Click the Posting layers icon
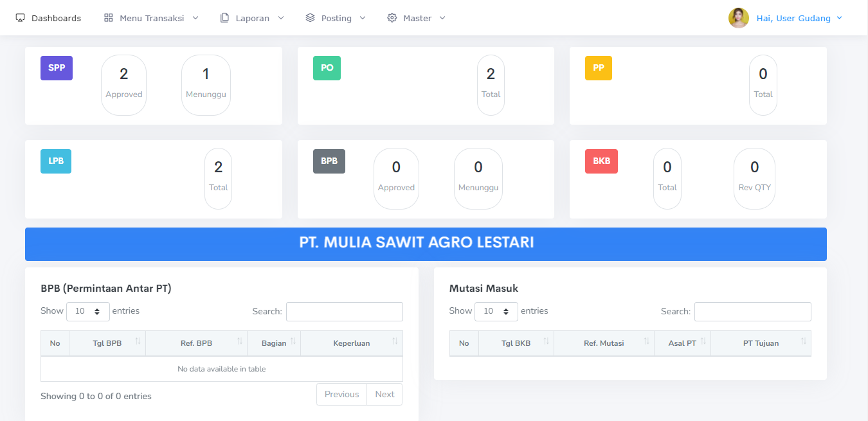The width and height of the screenshot is (868, 421). [x=312, y=17]
